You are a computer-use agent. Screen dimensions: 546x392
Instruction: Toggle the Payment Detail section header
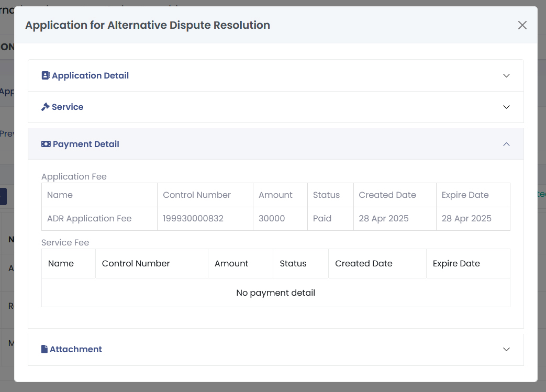[86, 144]
